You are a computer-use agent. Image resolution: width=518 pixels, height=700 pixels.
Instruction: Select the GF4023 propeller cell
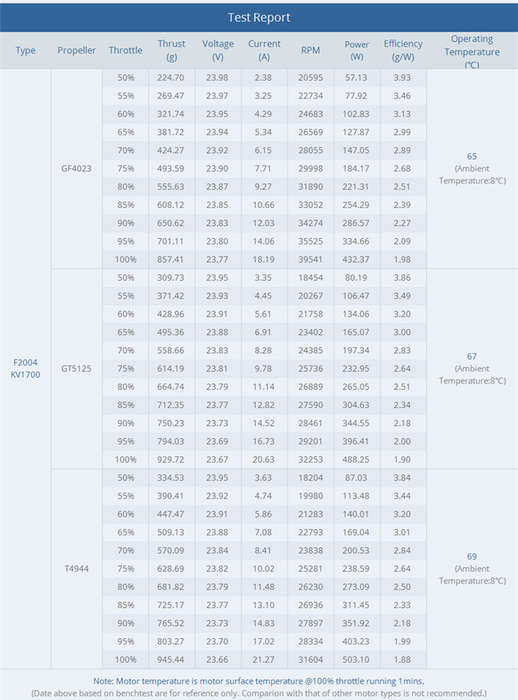pyautogui.click(x=76, y=168)
